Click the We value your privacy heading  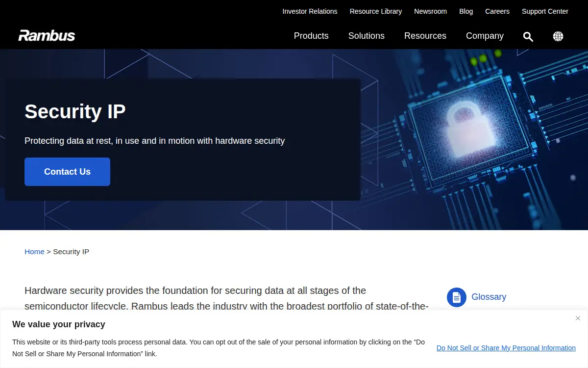pos(59,324)
